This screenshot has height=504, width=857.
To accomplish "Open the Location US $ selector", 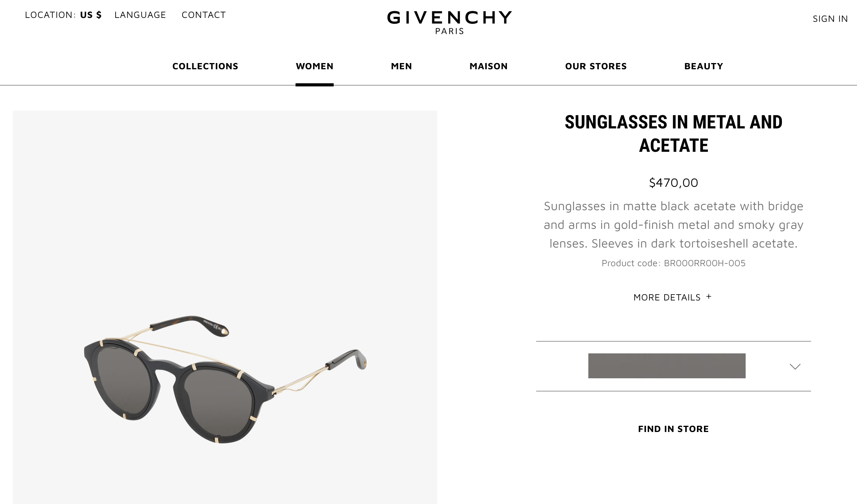I will pos(63,15).
